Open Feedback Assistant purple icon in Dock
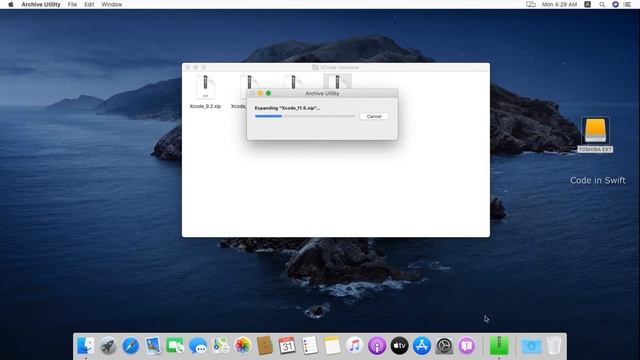The image size is (640, 360). pos(467,346)
